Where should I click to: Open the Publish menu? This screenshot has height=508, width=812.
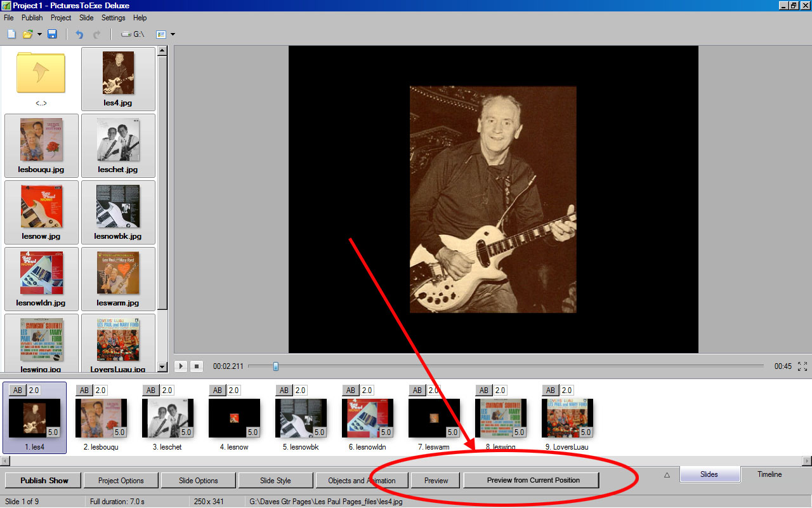32,18
